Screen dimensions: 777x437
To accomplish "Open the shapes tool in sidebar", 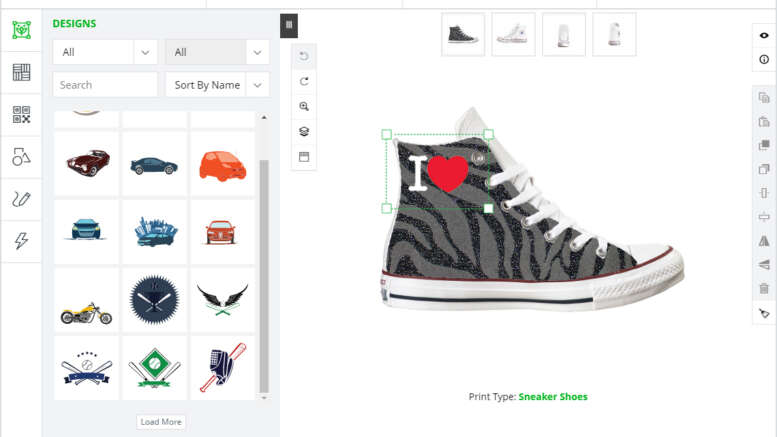I will [21, 157].
